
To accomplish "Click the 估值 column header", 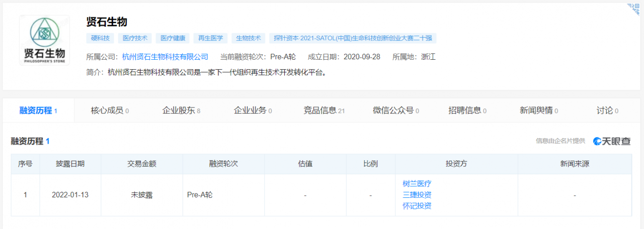I will (x=305, y=164).
